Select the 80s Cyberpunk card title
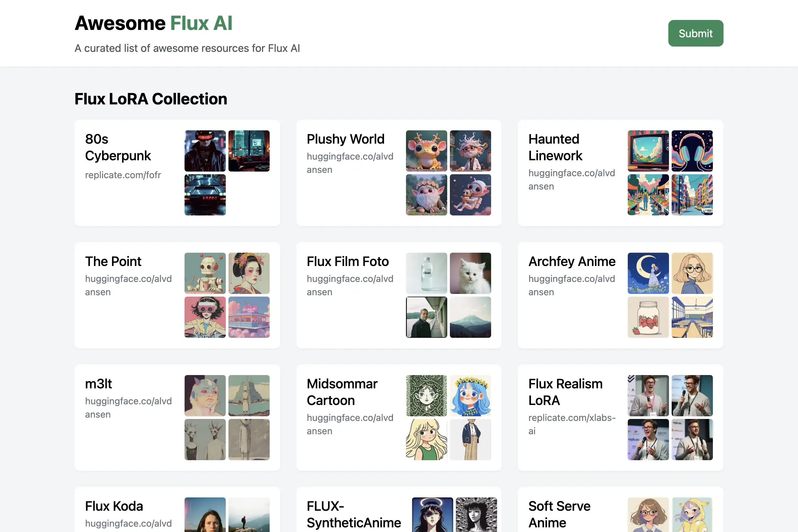798x532 pixels. tap(118, 147)
